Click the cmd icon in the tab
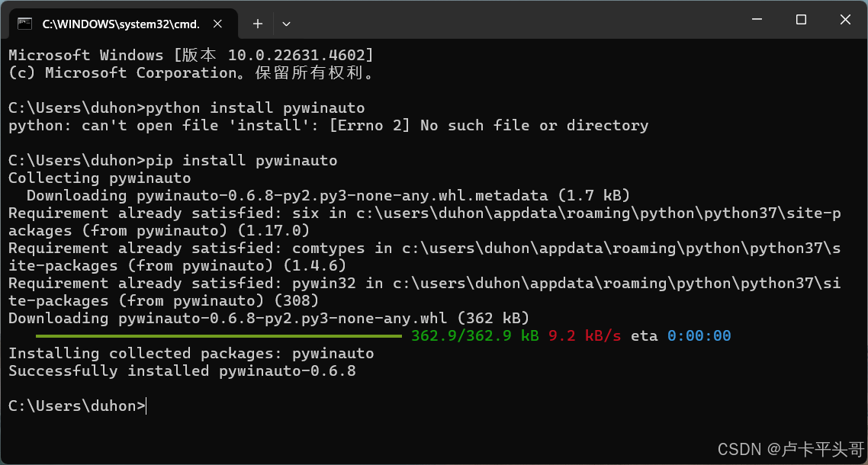868x465 pixels. pos(24,23)
